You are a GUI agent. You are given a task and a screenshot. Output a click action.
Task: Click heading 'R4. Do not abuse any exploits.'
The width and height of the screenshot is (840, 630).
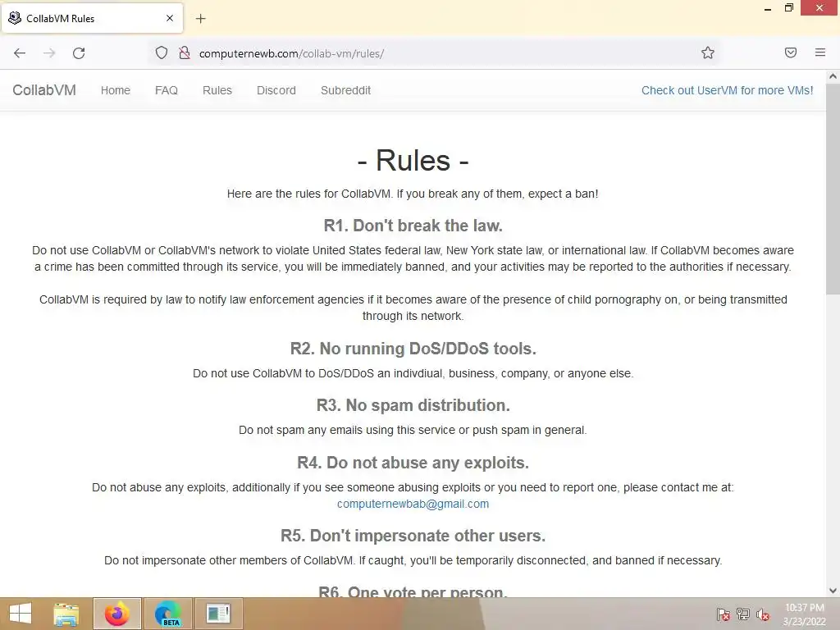(x=413, y=463)
